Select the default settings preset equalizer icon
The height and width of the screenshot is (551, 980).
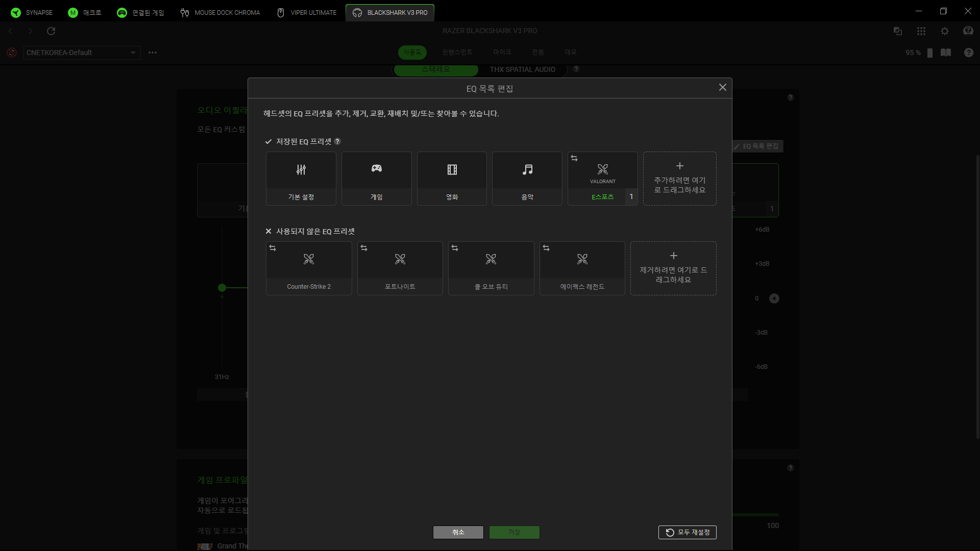pos(301,170)
